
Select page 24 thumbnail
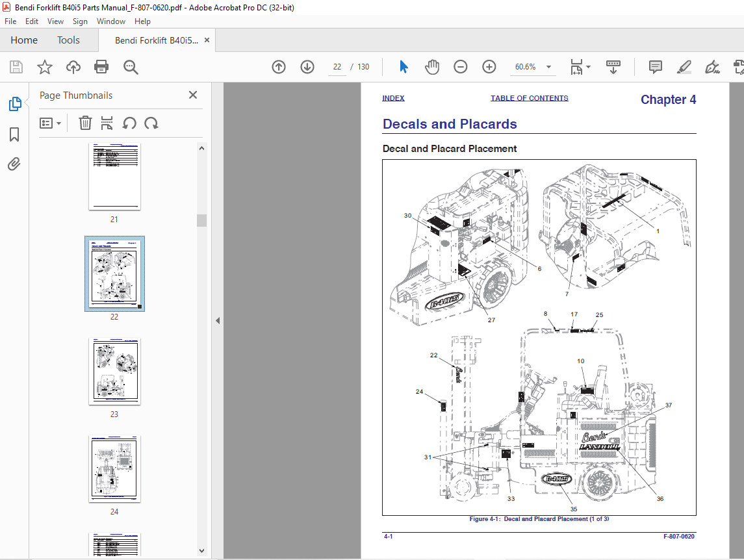[114, 468]
